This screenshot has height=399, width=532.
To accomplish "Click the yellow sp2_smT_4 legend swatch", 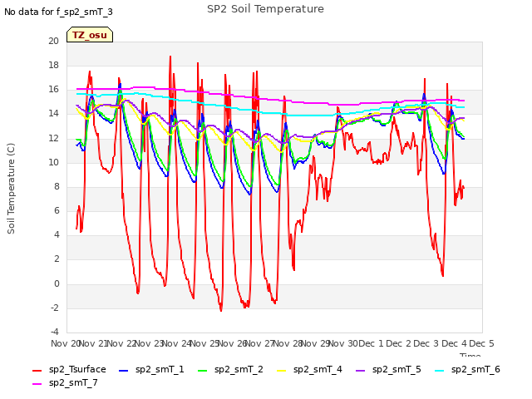I will [281, 371].
